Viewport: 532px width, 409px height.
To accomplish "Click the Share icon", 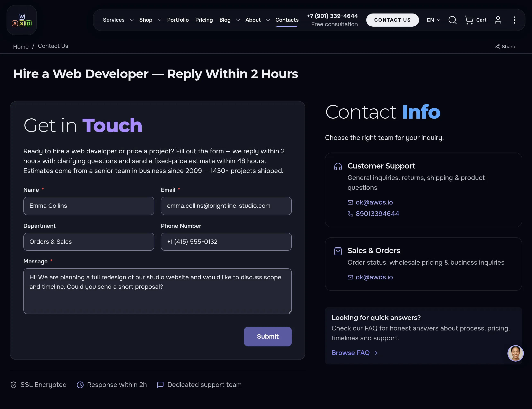I will tap(497, 46).
